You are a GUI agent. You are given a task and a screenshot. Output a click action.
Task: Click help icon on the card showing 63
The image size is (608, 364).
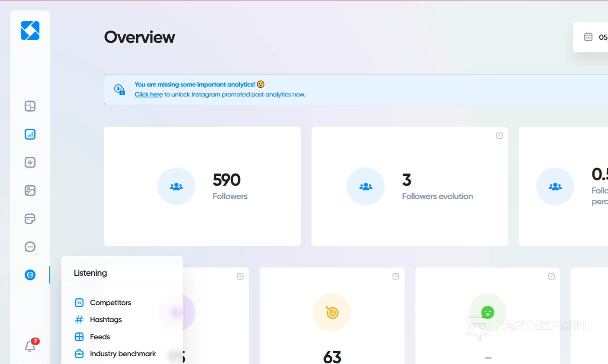(396, 277)
